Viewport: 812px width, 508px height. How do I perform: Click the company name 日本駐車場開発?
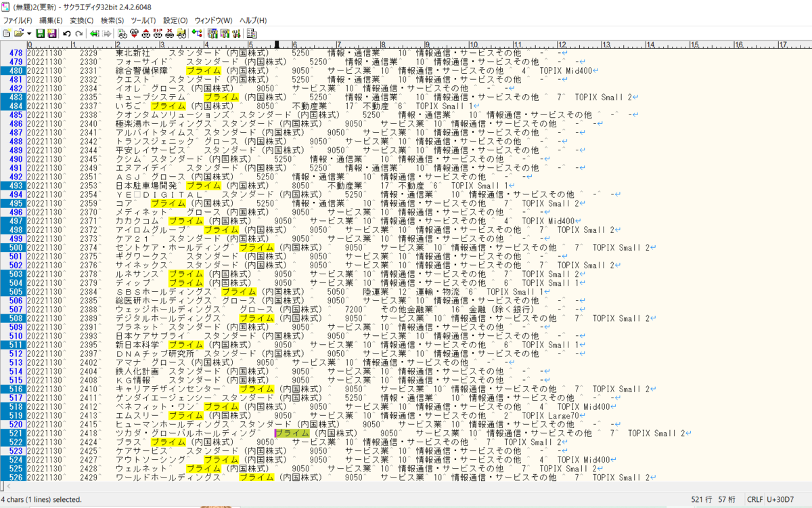(146, 186)
